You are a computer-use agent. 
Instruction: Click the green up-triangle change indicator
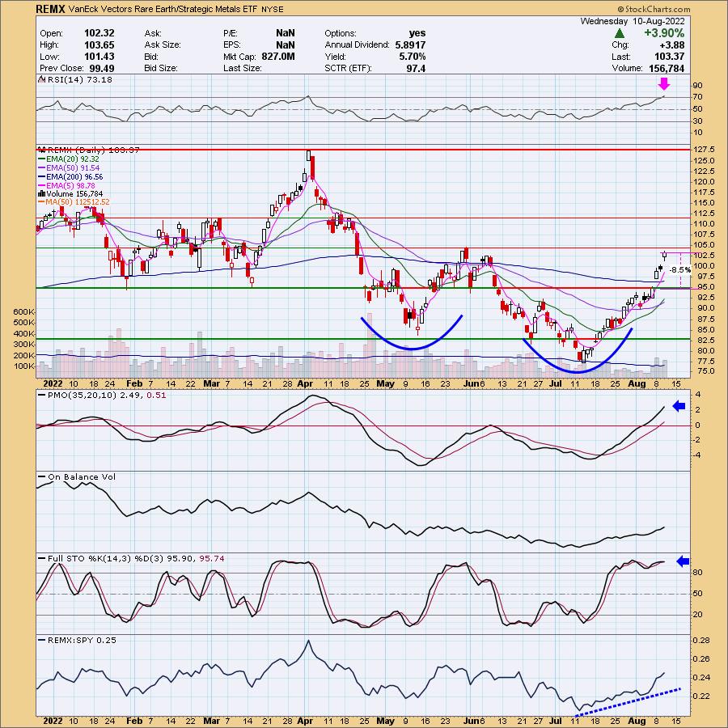620,33
